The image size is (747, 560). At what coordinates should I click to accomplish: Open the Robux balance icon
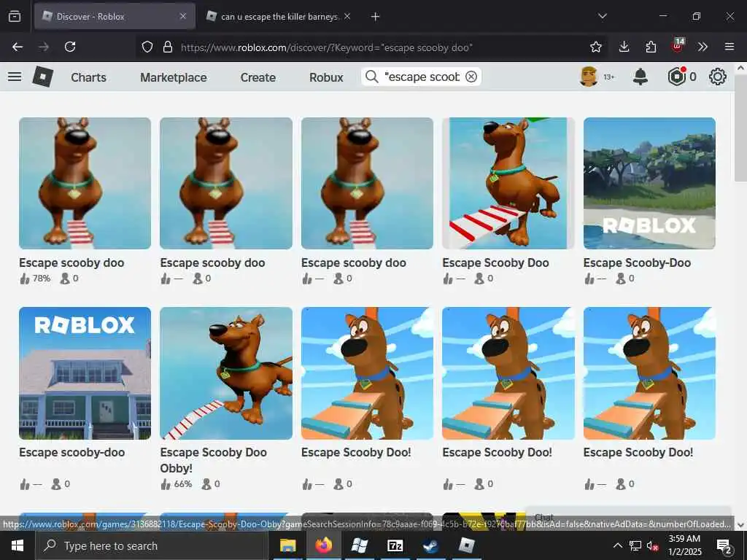tap(676, 77)
